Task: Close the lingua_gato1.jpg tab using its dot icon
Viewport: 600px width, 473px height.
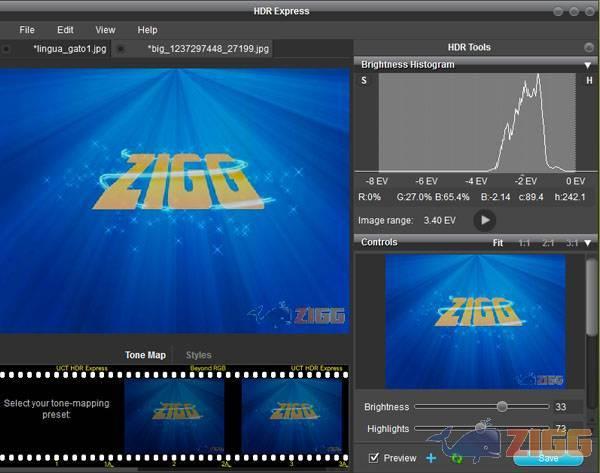Action: point(8,48)
